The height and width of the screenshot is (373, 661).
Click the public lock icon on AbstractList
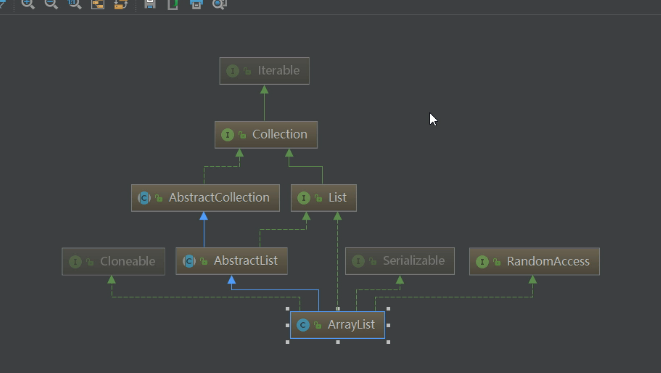pos(204,262)
